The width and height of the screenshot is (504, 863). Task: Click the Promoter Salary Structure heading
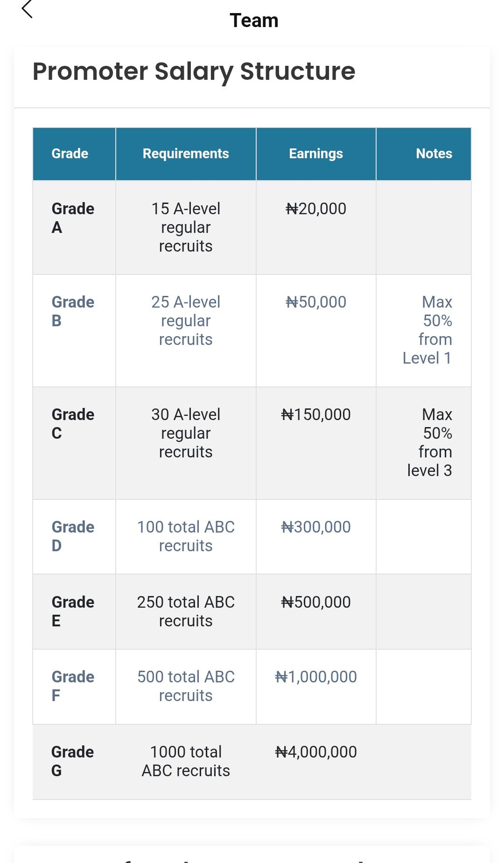[194, 71]
